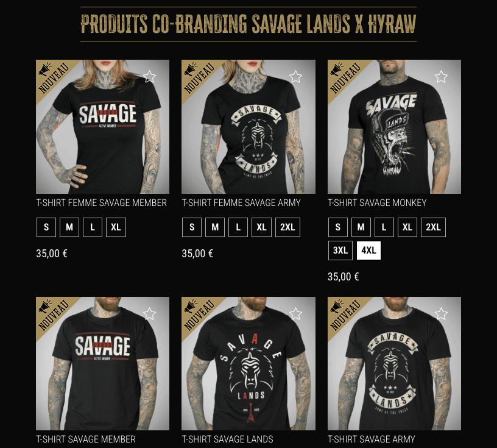Favorite the T-Shirt Femme Savage Member star
Viewport: 497px width, 448px height.
150,77
